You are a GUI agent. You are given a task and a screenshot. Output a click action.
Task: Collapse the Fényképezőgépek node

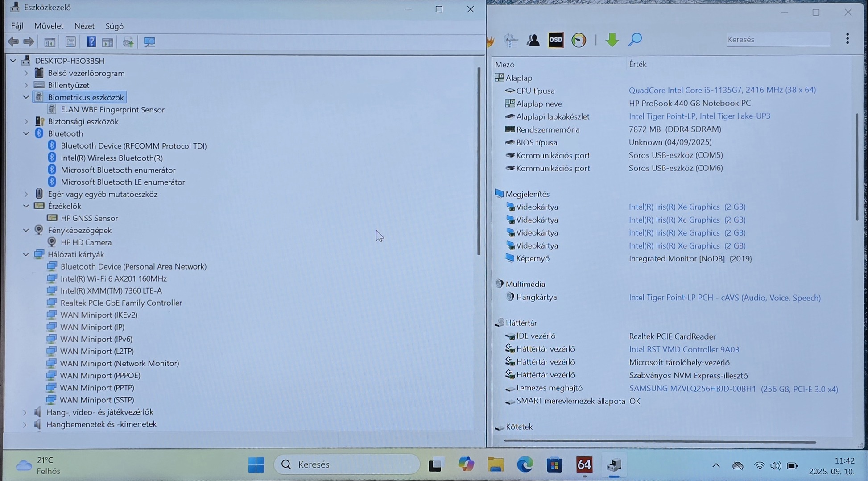point(26,230)
